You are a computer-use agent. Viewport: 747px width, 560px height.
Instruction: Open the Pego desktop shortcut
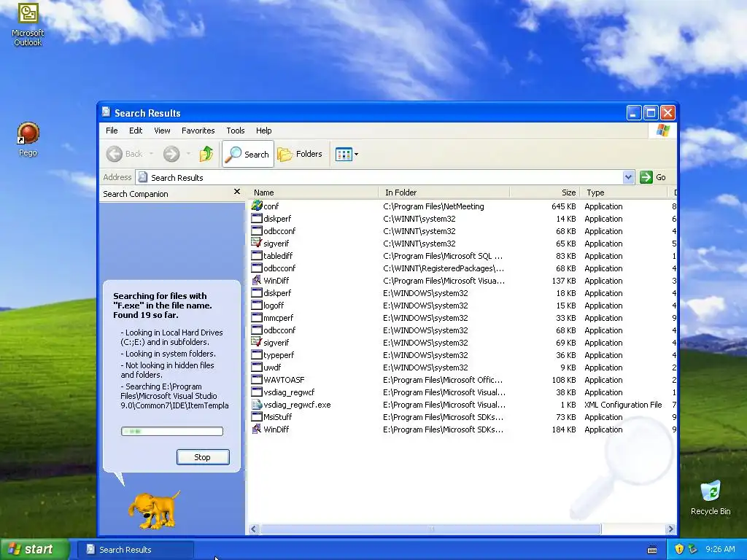[28, 139]
